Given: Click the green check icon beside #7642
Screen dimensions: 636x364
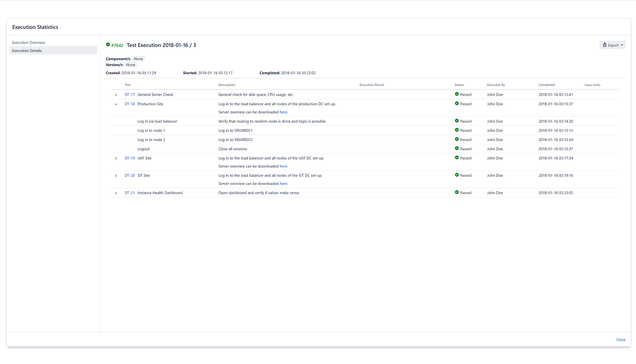Looking at the screenshot, I should (108, 44).
